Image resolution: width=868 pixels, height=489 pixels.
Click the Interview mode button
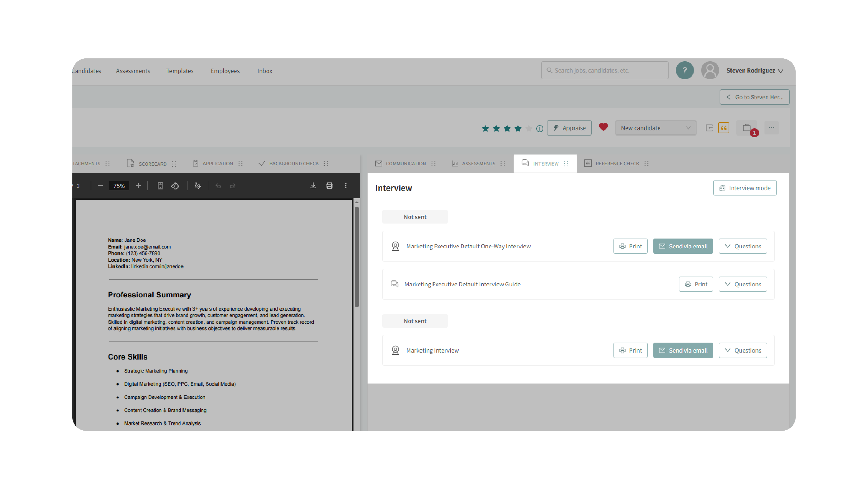[745, 188]
